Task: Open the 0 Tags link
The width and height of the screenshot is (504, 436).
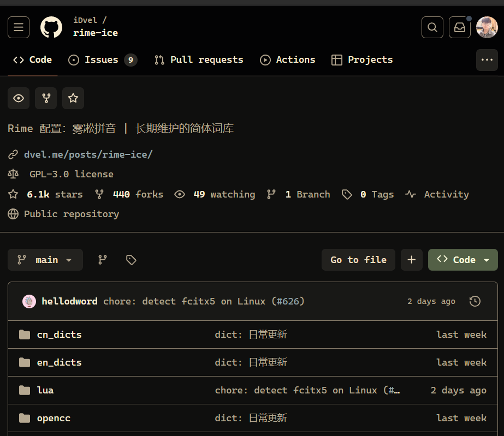Action: coord(377,194)
